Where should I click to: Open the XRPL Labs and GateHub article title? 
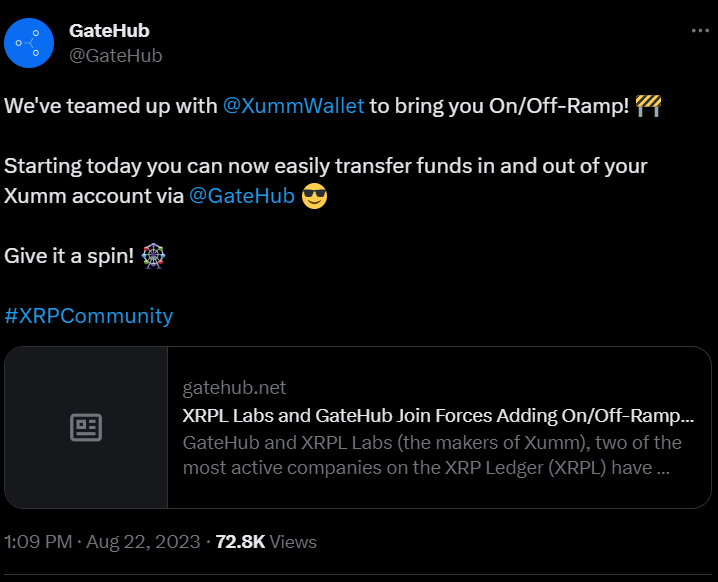438,415
